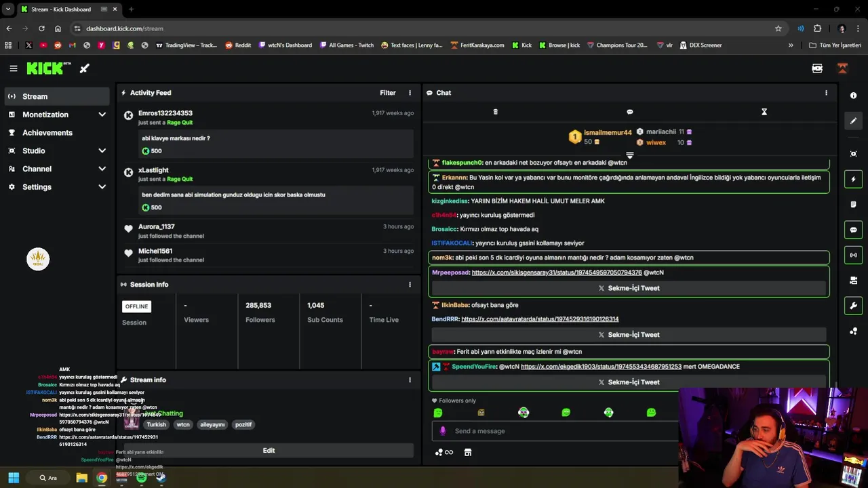The height and width of the screenshot is (488, 868).
Task: Expand the Studio section
Action: point(57,150)
